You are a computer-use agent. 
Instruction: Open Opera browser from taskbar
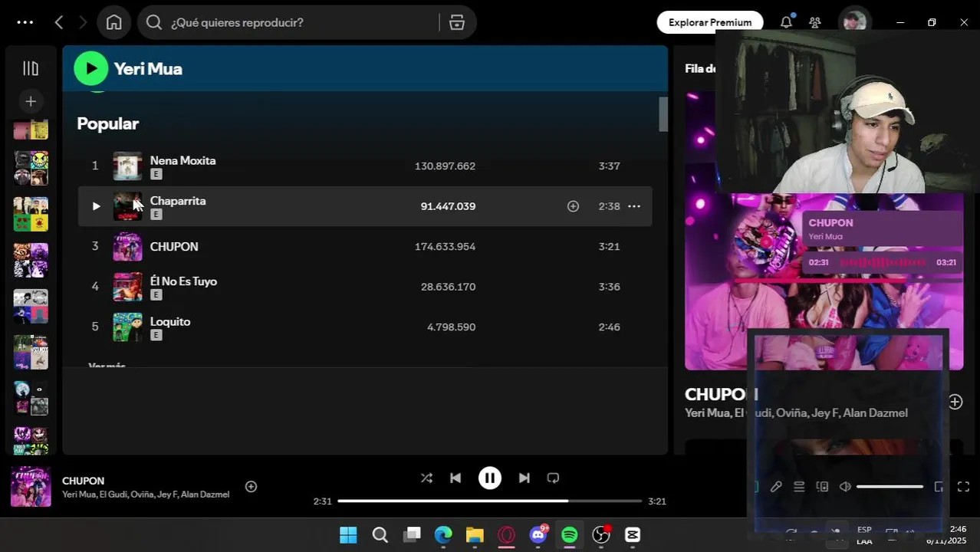(506, 534)
